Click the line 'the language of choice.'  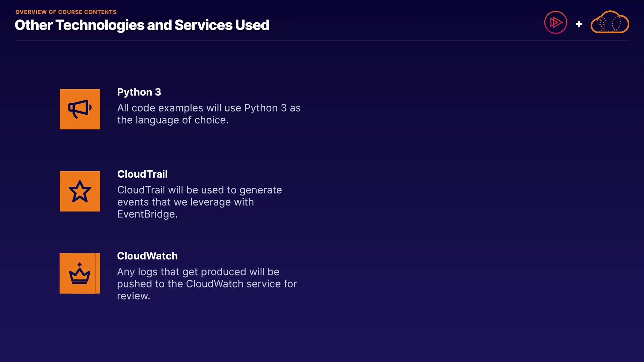[173, 120]
